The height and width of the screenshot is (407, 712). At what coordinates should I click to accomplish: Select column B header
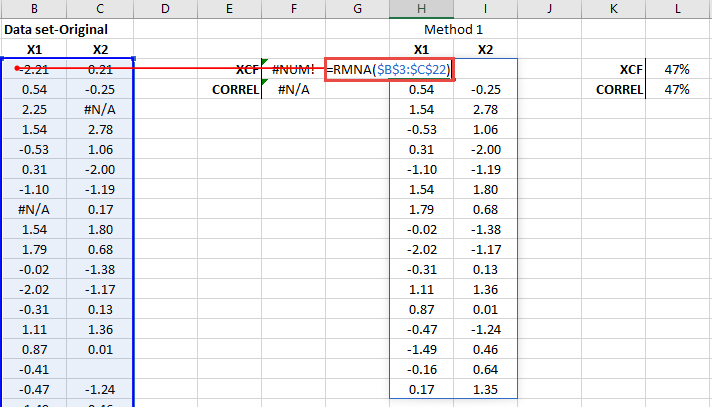[x=35, y=9]
